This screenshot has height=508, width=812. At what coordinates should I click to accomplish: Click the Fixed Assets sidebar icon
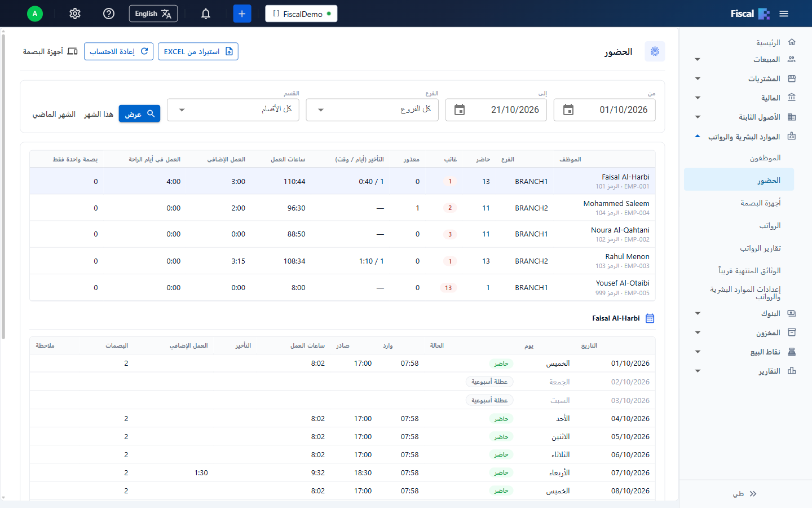792,117
